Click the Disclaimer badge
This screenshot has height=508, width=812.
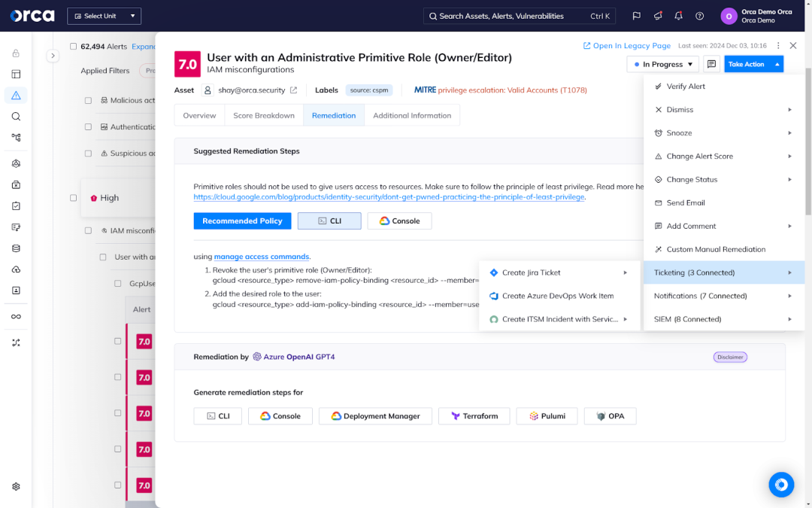point(730,357)
